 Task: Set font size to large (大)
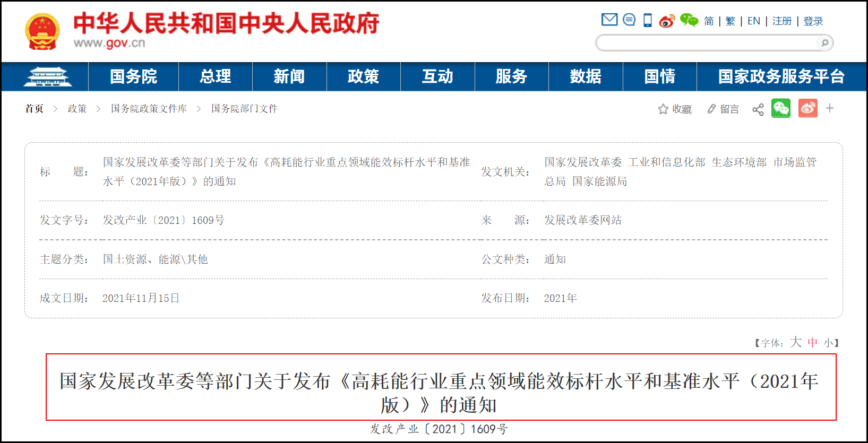(x=795, y=342)
